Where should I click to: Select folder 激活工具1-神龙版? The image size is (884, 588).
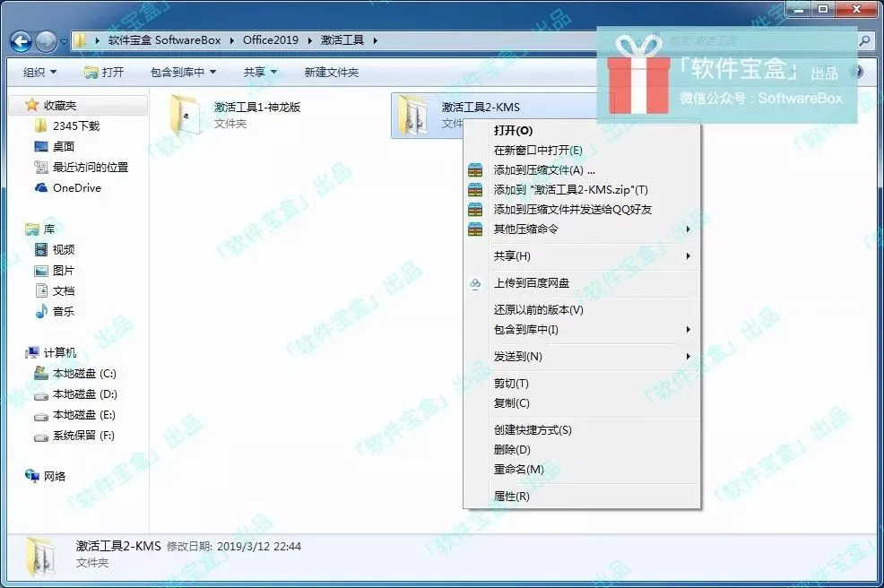point(236,115)
